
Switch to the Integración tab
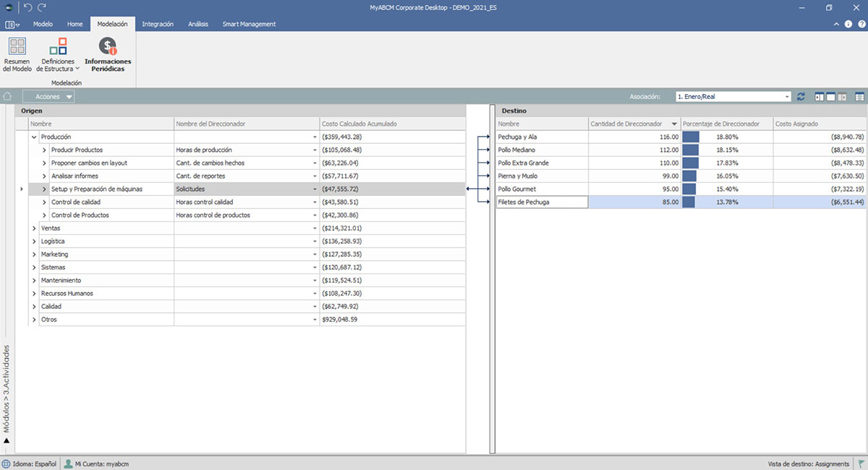click(x=158, y=24)
